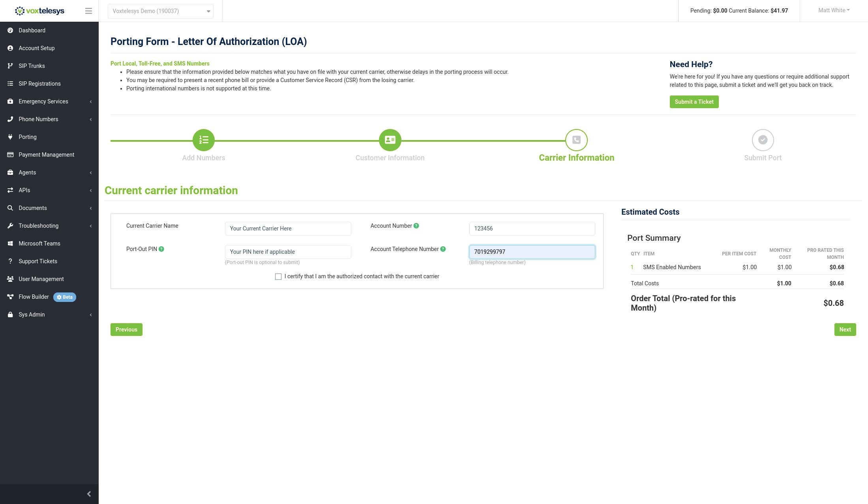Expand Phone Numbers submenu chevron
The width and height of the screenshot is (868, 504).
(x=91, y=120)
